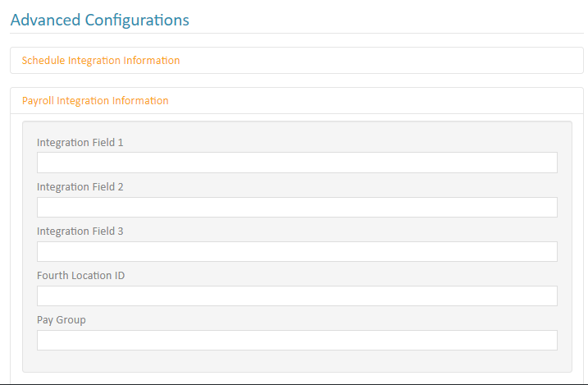Click gray area right of Pay Group label

tap(328, 319)
